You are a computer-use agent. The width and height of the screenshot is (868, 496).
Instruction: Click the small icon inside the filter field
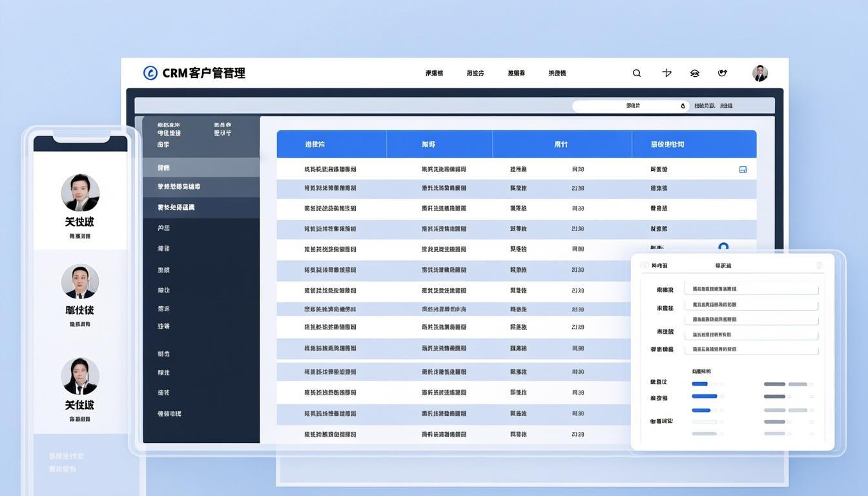click(x=683, y=106)
